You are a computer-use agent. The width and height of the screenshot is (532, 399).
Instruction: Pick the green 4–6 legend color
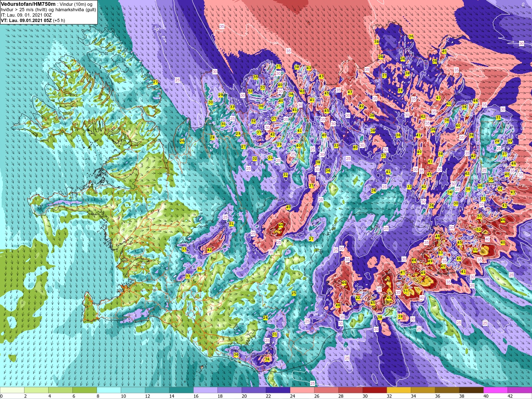coord(60,390)
